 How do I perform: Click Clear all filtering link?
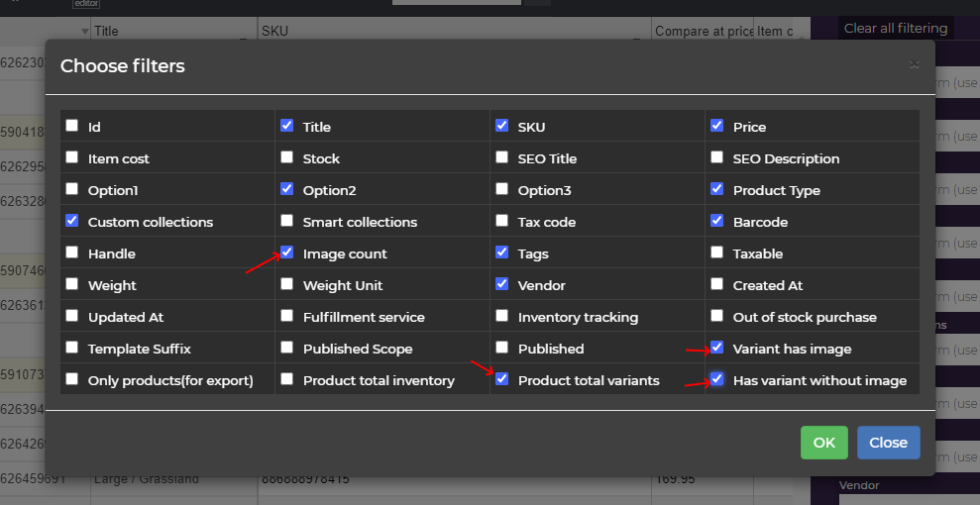895,29
